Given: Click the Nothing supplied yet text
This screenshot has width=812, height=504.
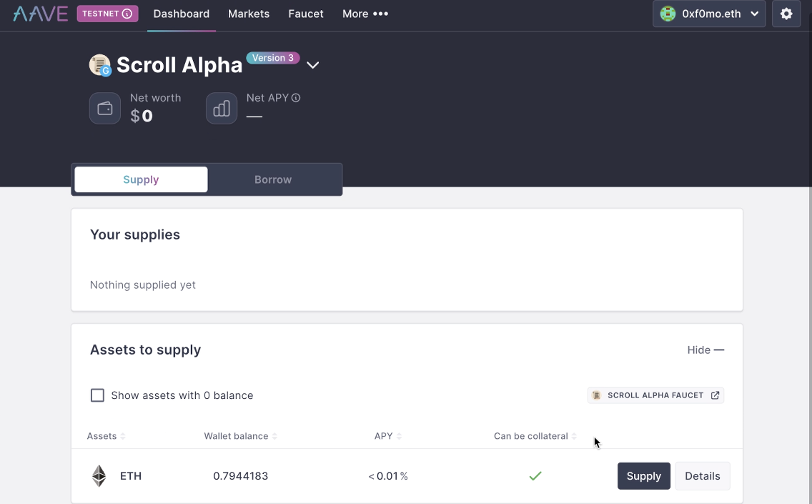Looking at the screenshot, I should coord(143,285).
